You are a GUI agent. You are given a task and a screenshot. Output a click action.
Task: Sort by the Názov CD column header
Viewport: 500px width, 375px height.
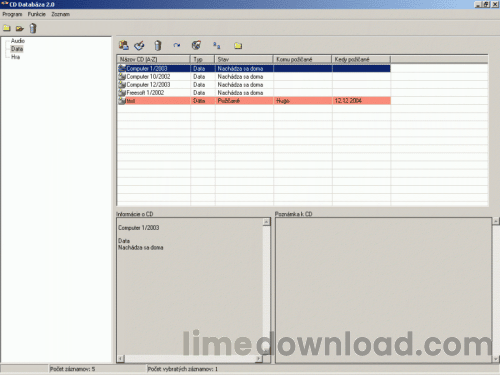click(x=154, y=59)
